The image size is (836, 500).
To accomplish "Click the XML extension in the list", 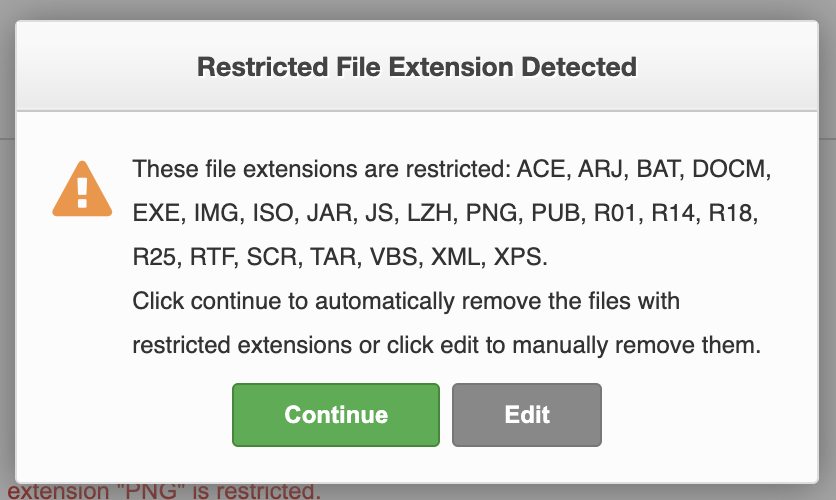I will click(x=456, y=257).
